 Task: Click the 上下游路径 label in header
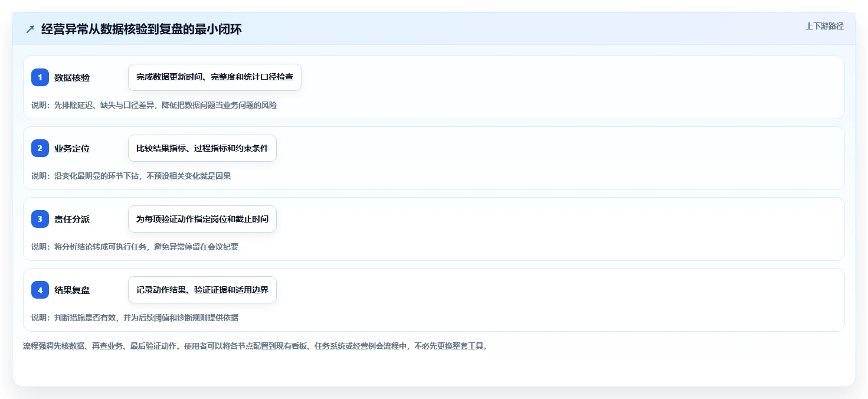(824, 26)
